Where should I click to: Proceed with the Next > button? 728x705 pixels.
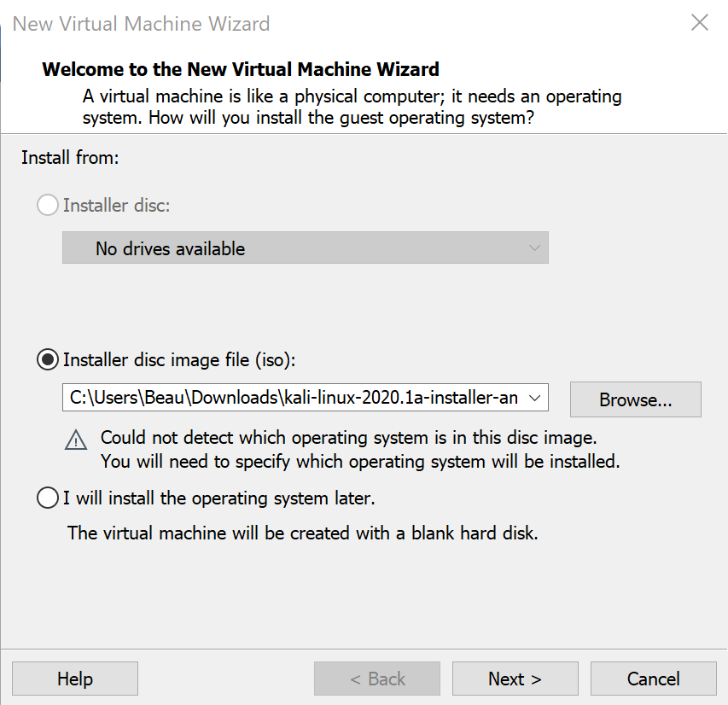coord(515,679)
